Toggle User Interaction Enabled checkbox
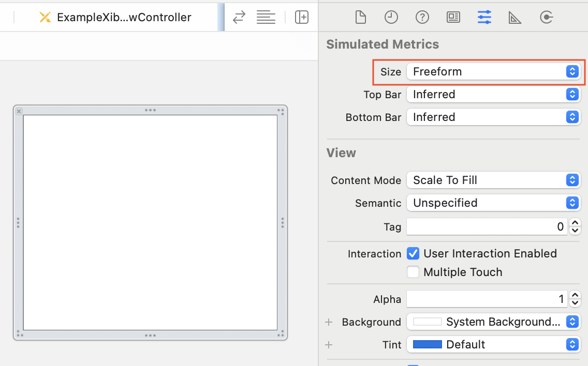Viewport: 588px width, 366px height. pyautogui.click(x=413, y=254)
